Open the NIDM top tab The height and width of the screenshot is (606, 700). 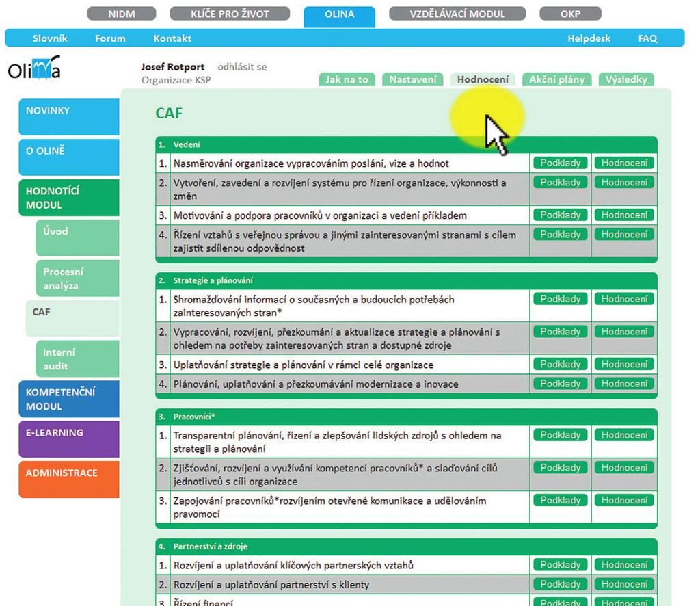tap(122, 14)
